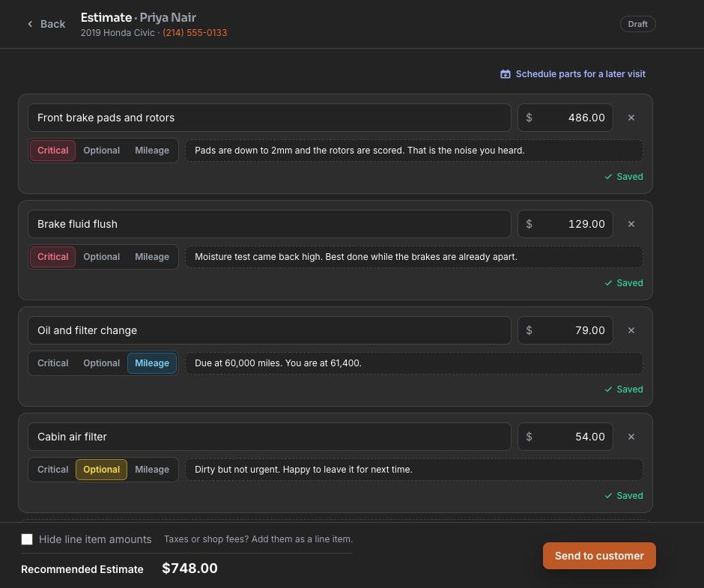704x588 pixels.
Task: Click the Saved status on Cabin air filter
Action: 624,496
